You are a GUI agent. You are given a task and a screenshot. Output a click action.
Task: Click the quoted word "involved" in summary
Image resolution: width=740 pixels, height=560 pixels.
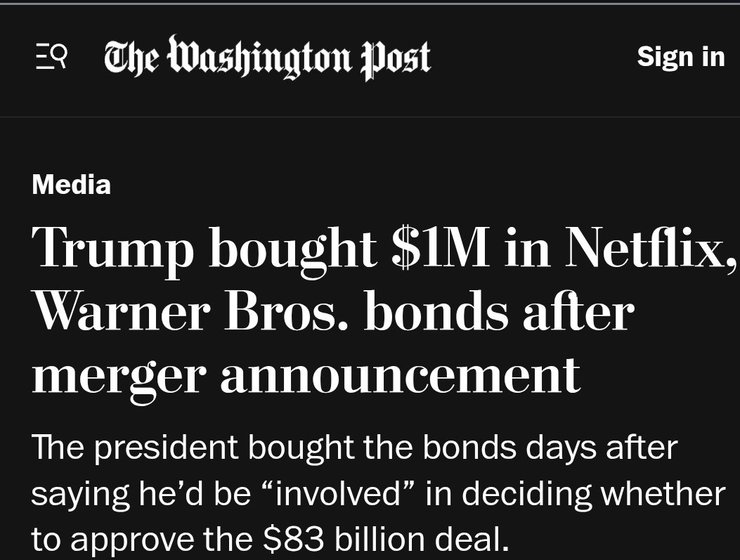[344, 494]
